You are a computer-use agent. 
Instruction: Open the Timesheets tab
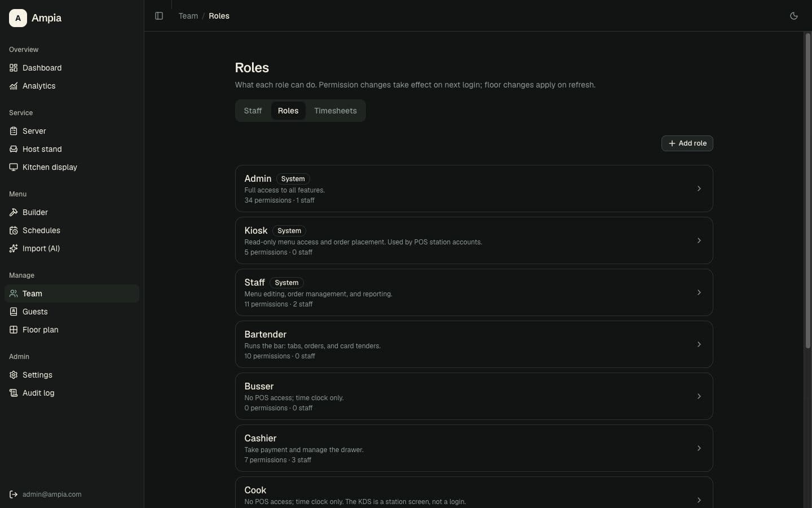tap(336, 111)
